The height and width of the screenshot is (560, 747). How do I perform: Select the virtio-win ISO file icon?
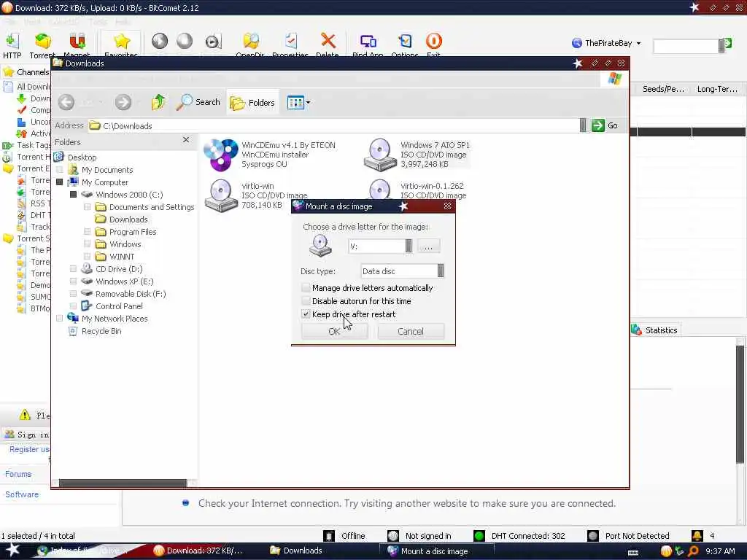click(221, 195)
